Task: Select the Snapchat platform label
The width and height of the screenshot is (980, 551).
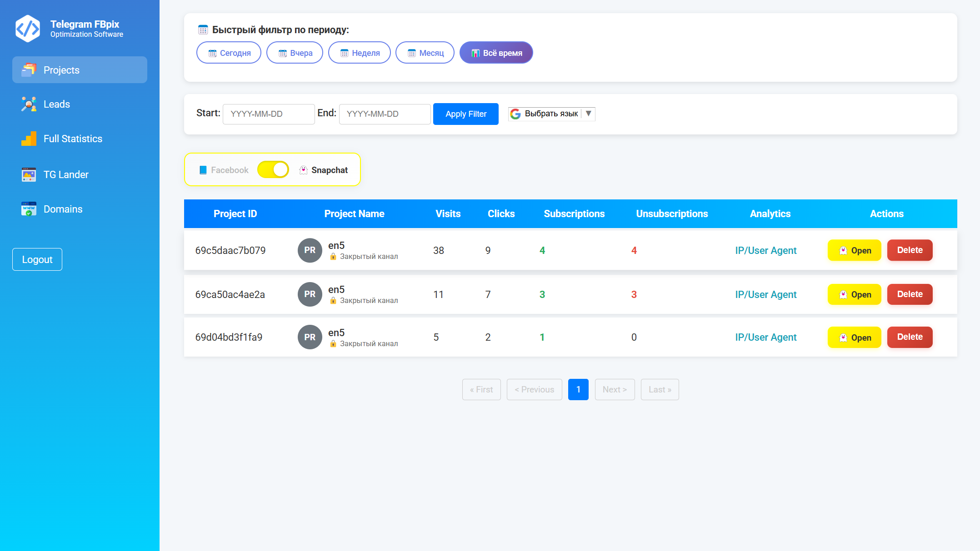Action: [329, 170]
